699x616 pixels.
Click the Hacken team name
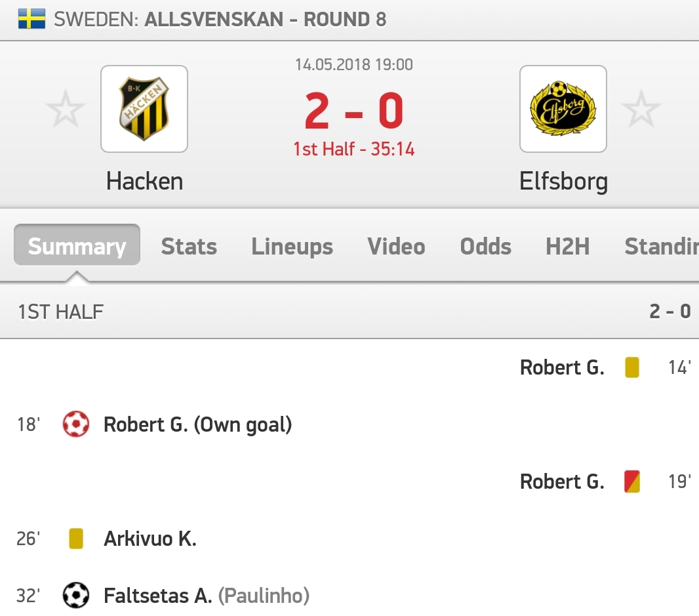[144, 181]
